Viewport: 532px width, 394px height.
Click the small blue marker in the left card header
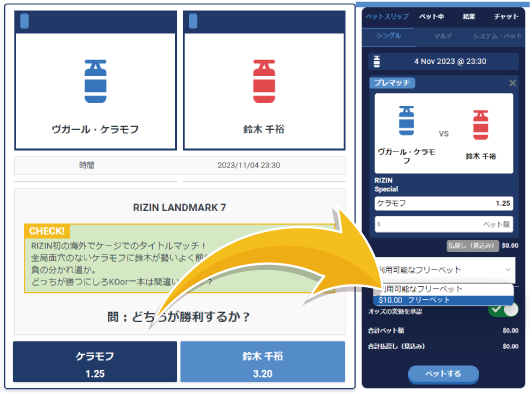pos(24,21)
